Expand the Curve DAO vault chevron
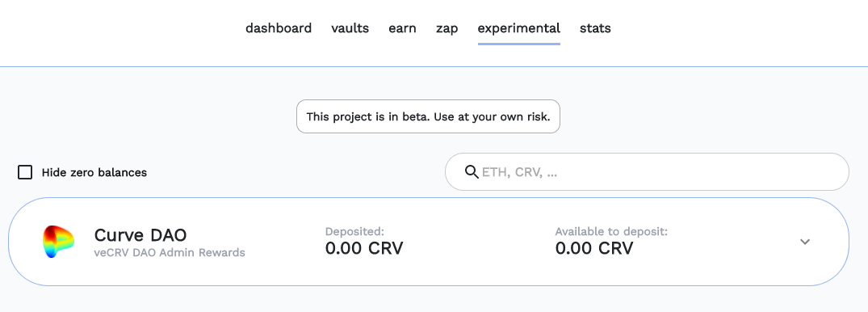 click(x=805, y=242)
